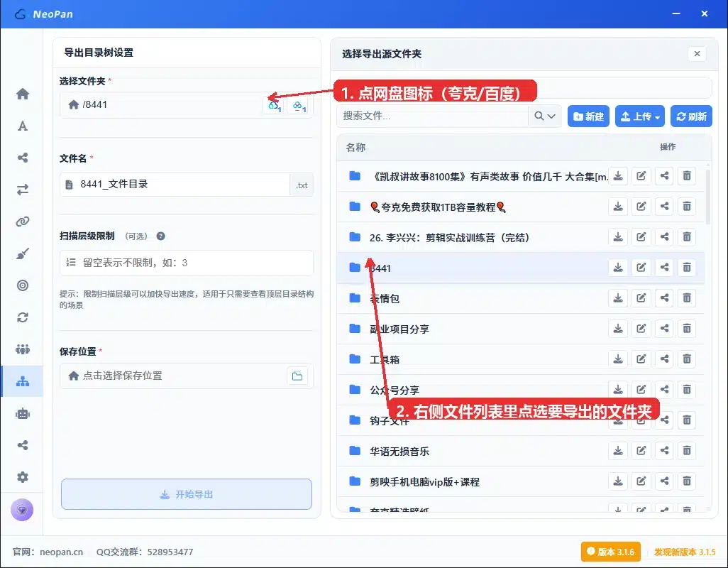Click the 名称 column header

355,147
